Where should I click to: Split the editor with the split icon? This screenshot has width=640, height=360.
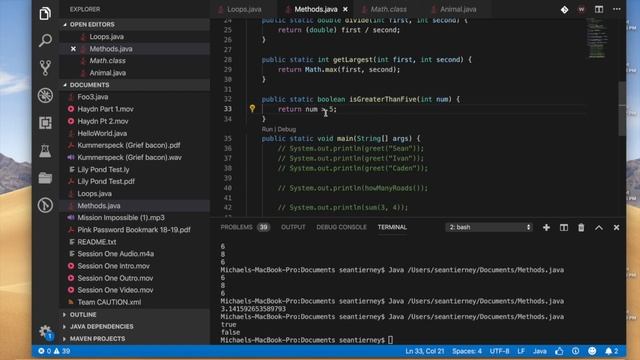coord(599,9)
